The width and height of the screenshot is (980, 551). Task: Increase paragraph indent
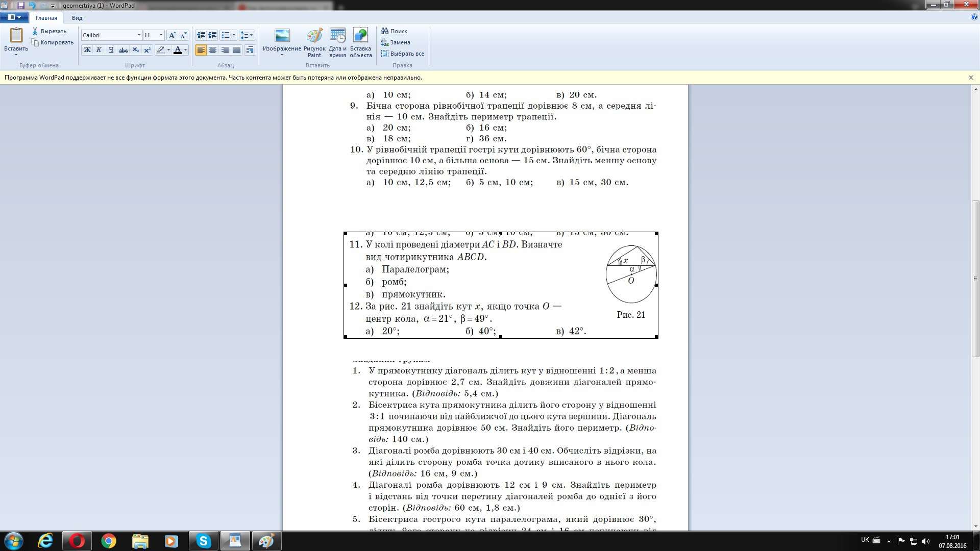(x=213, y=35)
